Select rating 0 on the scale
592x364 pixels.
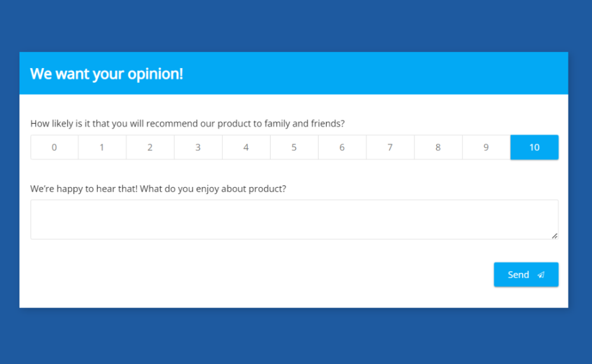[x=54, y=147]
